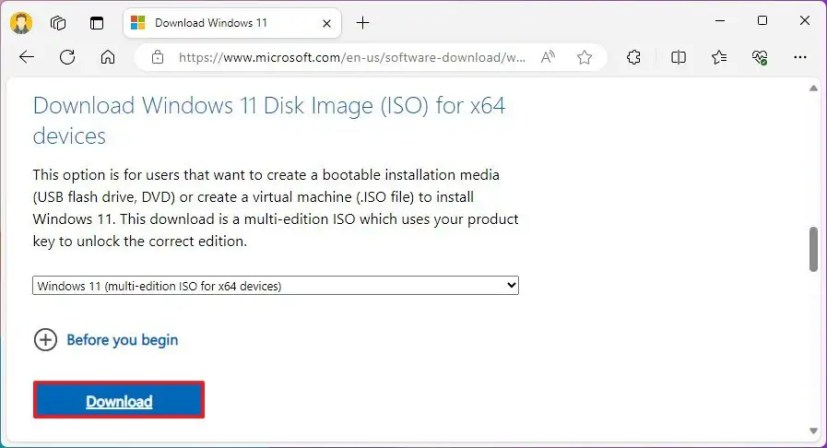The height and width of the screenshot is (448, 827).
Task: Open the Extensions puzzle icon
Action: click(633, 57)
